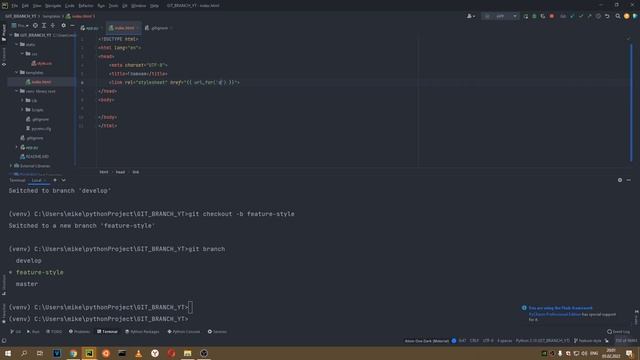The width and height of the screenshot is (640, 360).
Task: Open the Edit menu
Action: coord(25,6)
